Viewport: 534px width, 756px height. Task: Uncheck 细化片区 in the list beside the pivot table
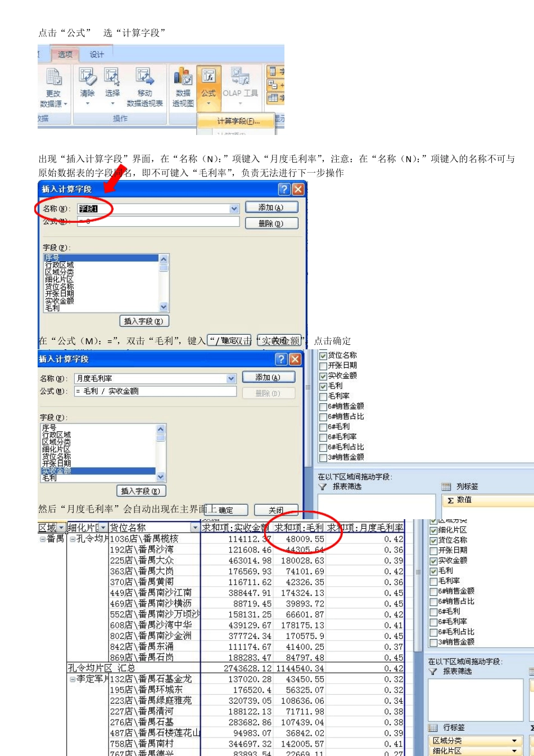[433, 530]
